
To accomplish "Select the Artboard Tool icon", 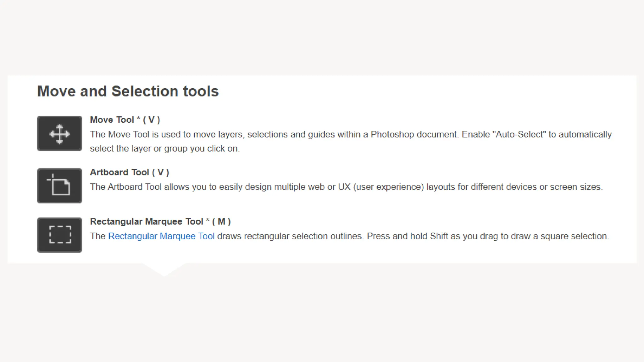I will 59,186.
